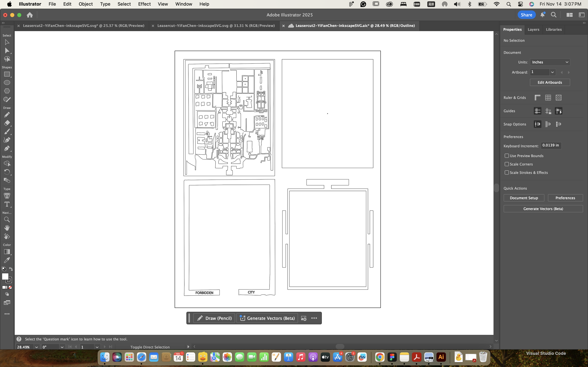Pick the Eyedropper tool

7,260
